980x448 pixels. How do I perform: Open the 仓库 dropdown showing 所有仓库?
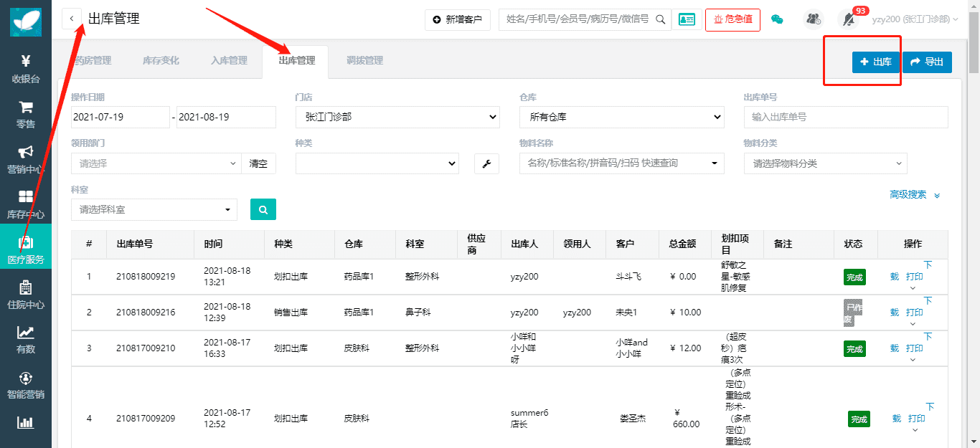coord(621,117)
